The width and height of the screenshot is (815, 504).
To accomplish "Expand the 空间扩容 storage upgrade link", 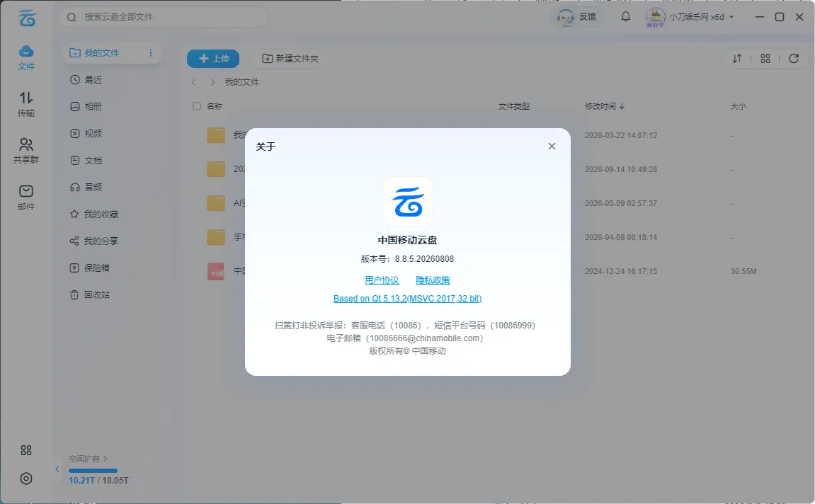I will [x=88, y=459].
